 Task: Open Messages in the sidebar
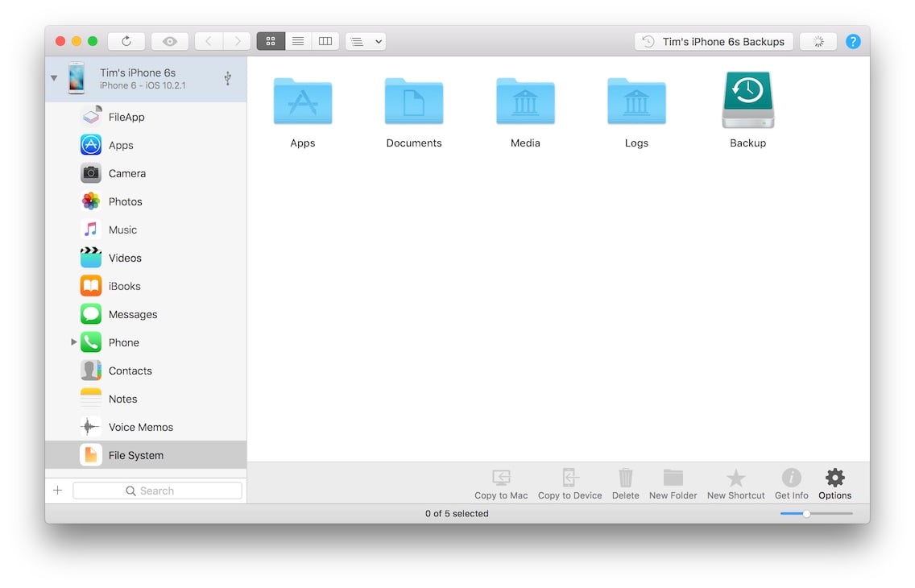pos(146,314)
